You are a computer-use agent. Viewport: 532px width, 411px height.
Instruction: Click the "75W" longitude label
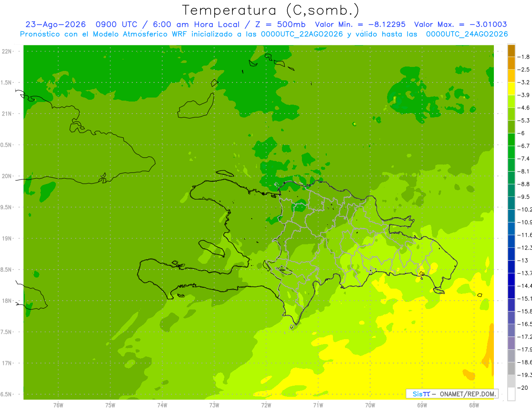point(110,405)
